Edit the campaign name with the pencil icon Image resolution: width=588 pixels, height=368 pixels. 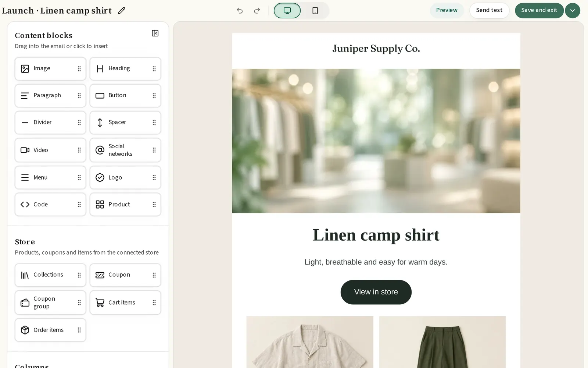pyautogui.click(x=122, y=11)
